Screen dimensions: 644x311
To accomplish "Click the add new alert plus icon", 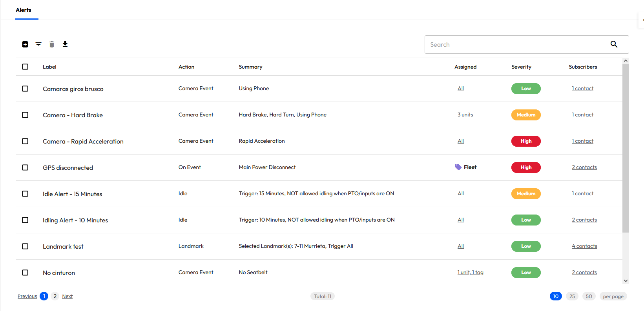I will pos(25,44).
